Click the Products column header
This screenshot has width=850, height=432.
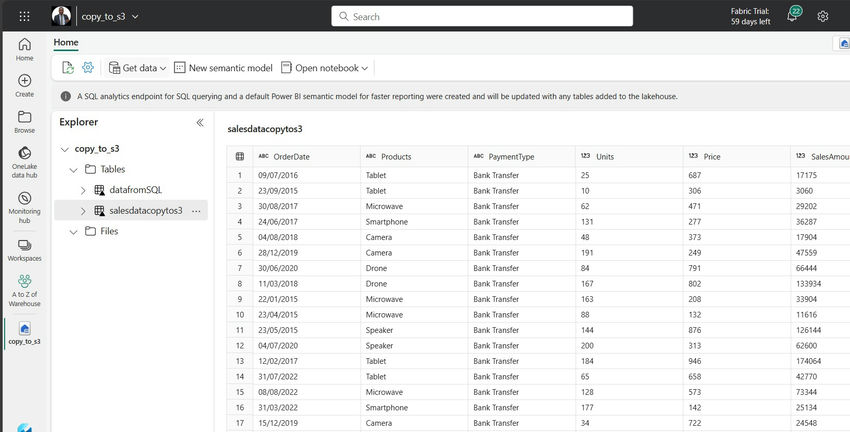pyautogui.click(x=414, y=157)
